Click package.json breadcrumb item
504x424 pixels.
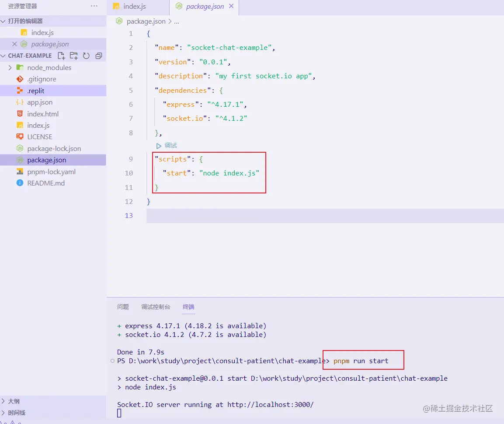146,21
